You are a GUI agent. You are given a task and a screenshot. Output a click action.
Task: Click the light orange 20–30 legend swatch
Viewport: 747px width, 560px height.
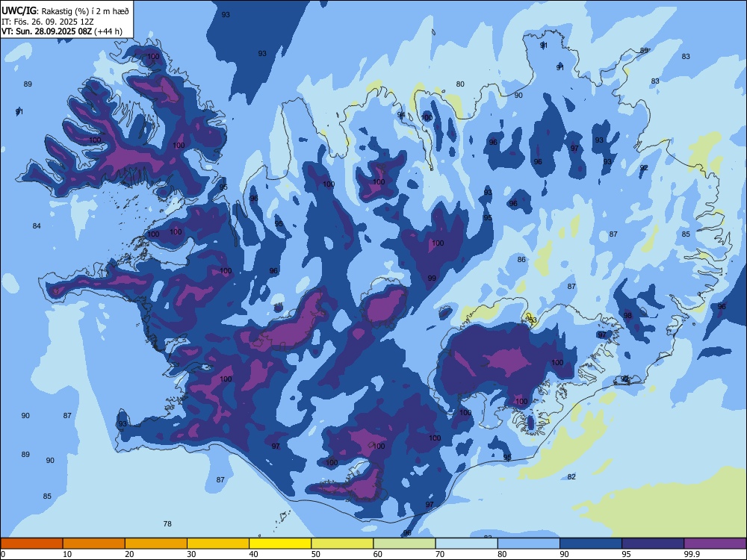pyautogui.click(x=156, y=544)
